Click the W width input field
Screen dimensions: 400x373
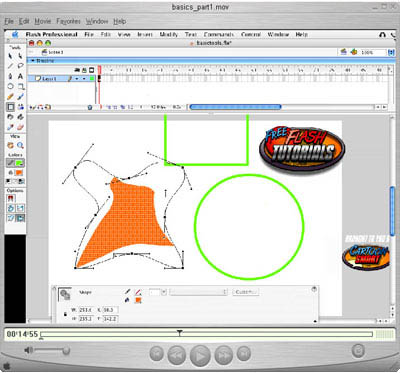[x=86, y=310]
